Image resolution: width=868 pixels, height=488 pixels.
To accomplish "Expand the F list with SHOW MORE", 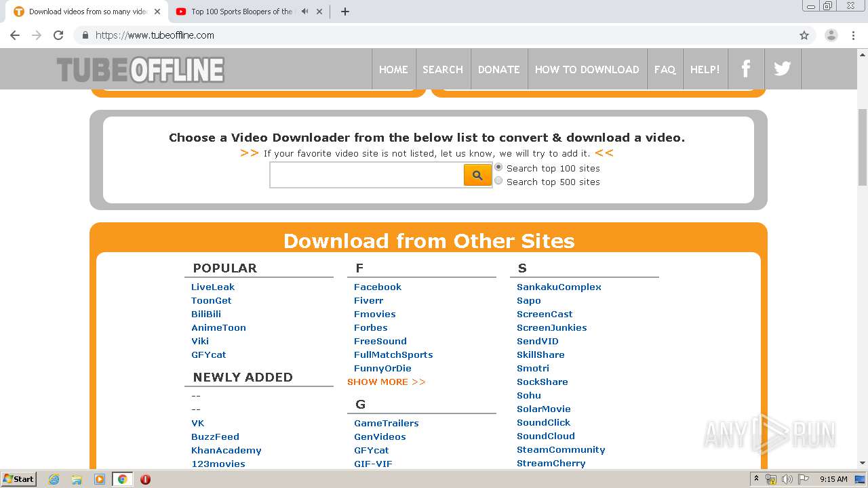I will [387, 382].
